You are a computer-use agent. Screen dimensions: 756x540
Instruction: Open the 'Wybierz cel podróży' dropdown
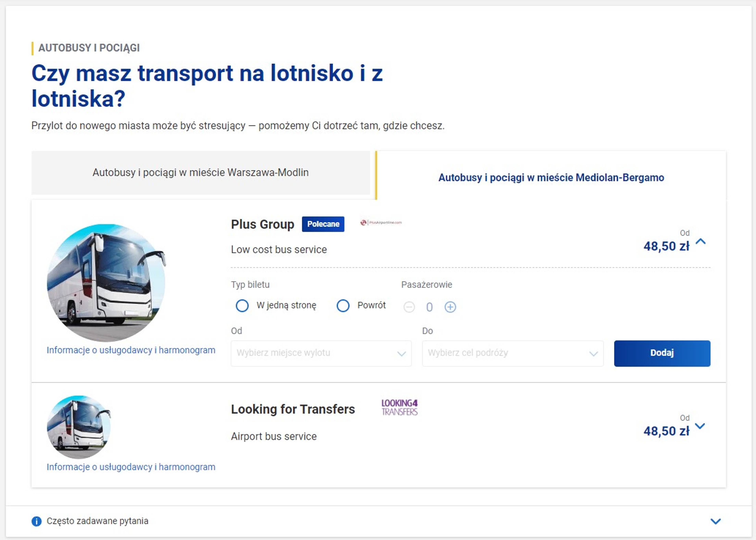[x=512, y=353]
